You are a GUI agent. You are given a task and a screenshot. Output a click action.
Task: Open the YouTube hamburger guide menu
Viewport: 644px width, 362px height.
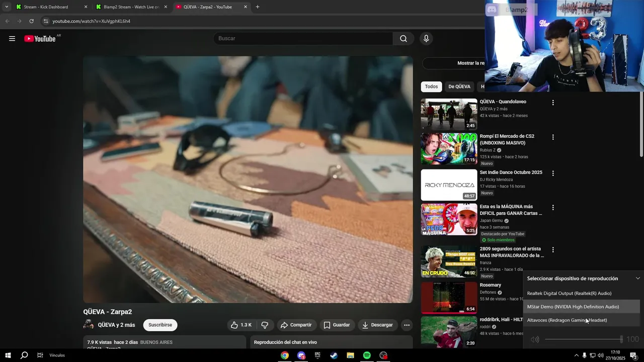click(12, 39)
